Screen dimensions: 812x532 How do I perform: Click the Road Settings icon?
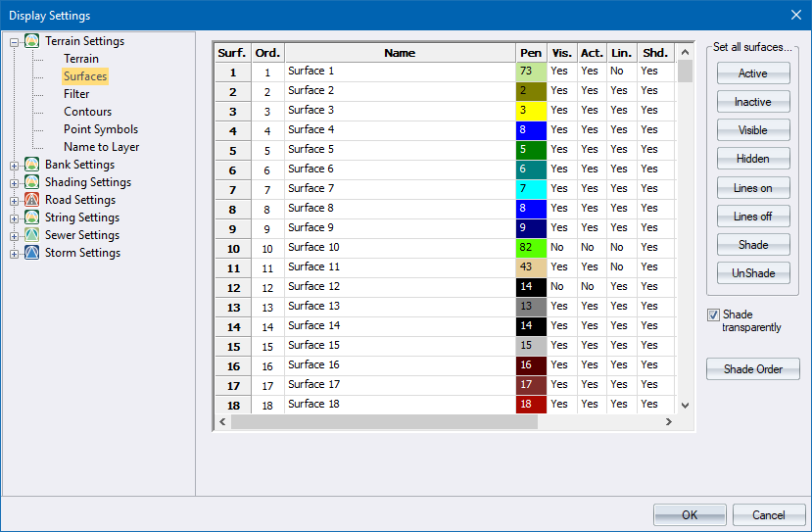pyautogui.click(x=32, y=200)
